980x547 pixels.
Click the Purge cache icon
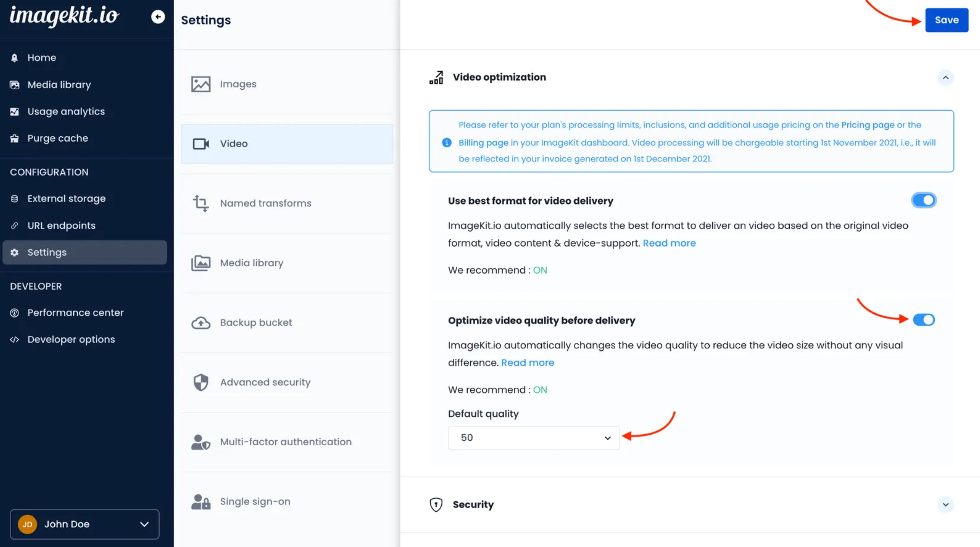(x=15, y=138)
